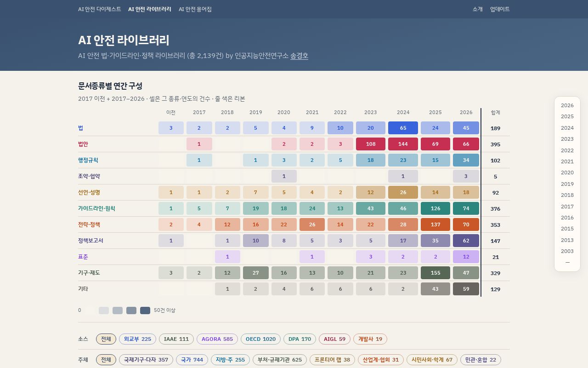Jump to year 2003 in side index
The height and width of the screenshot is (368, 588).
click(567, 251)
